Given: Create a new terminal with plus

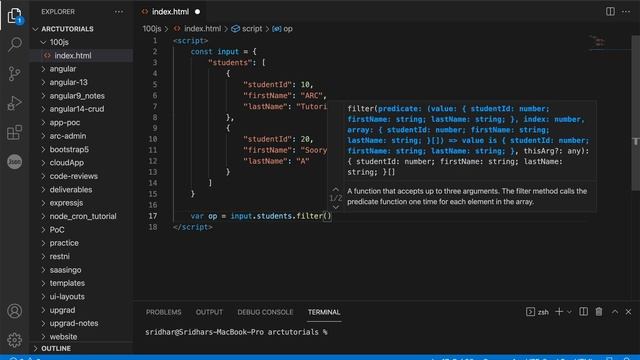Looking at the screenshot, I should coord(559,312).
